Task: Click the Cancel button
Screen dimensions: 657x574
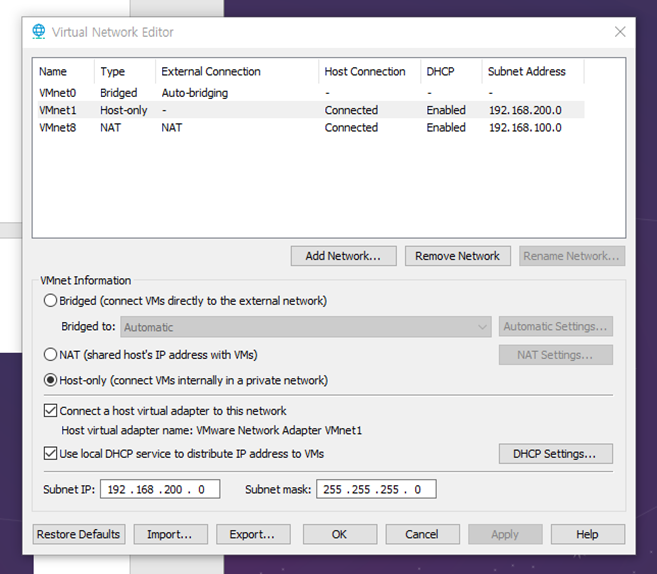Action: tap(422, 534)
